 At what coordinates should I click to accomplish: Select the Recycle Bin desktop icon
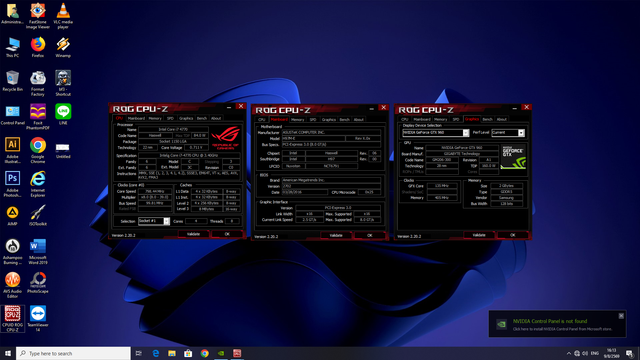point(12,81)
